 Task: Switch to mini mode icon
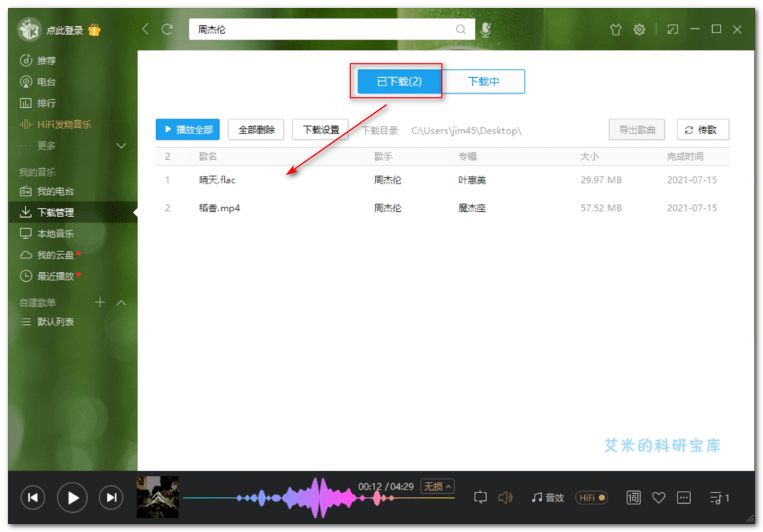click(673, 30)
